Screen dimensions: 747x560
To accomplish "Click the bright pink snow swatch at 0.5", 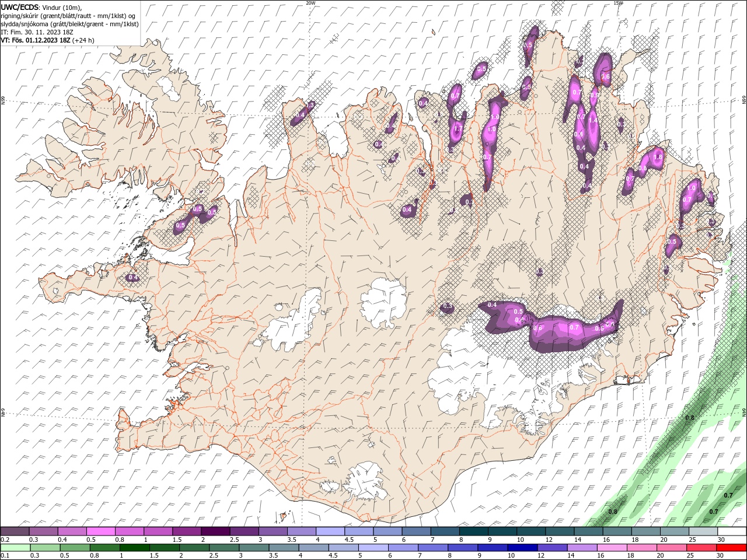I will coord(102,531).
